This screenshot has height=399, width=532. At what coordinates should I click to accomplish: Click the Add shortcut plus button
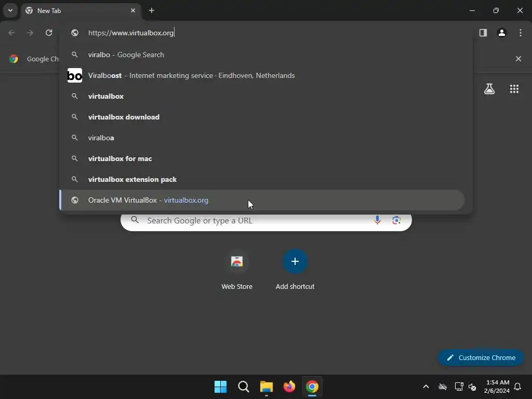click(295, 261)
